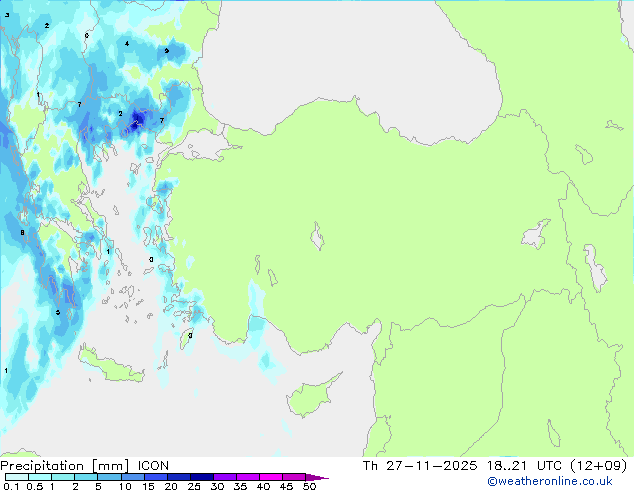The height and width of the screenshot is (490, 634).
Task: Click the "(12+09)" forecast run text
Action: 599,466
